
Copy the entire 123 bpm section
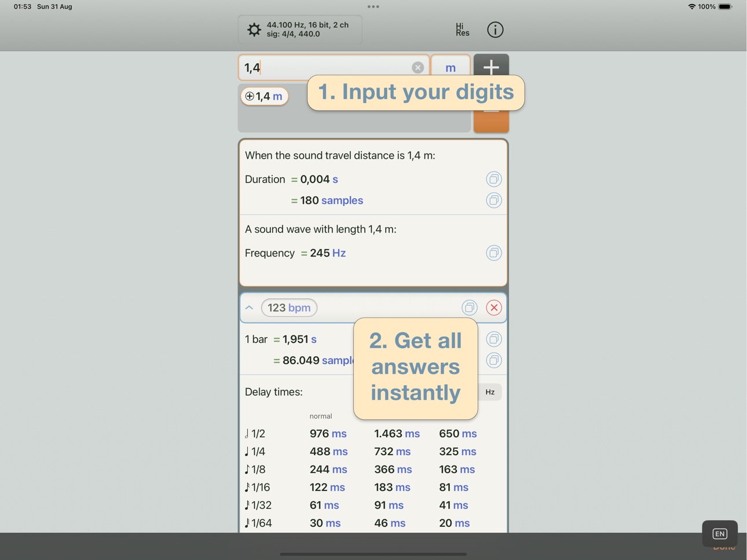tap(470, 308)
